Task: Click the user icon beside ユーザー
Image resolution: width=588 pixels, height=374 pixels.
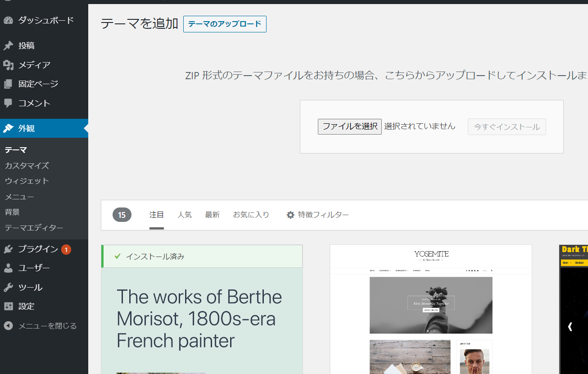Action: point(8,268)
